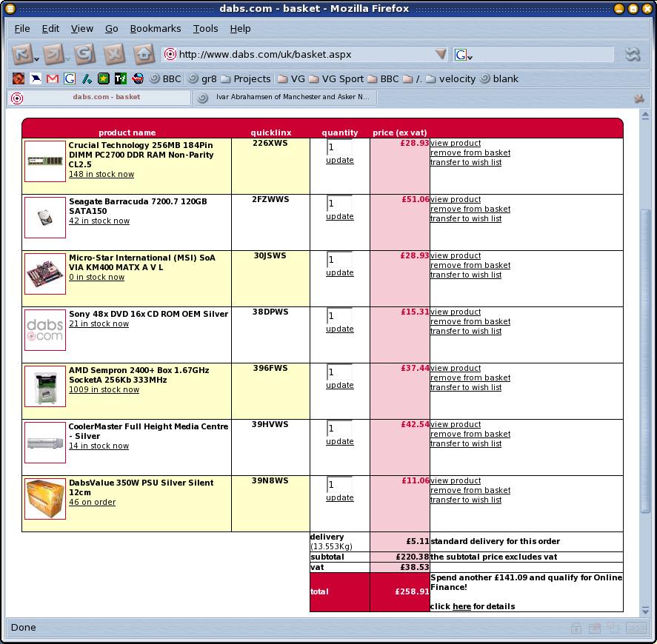
Task: Click the Stop loading button
Action: click(x=113, y=54)
